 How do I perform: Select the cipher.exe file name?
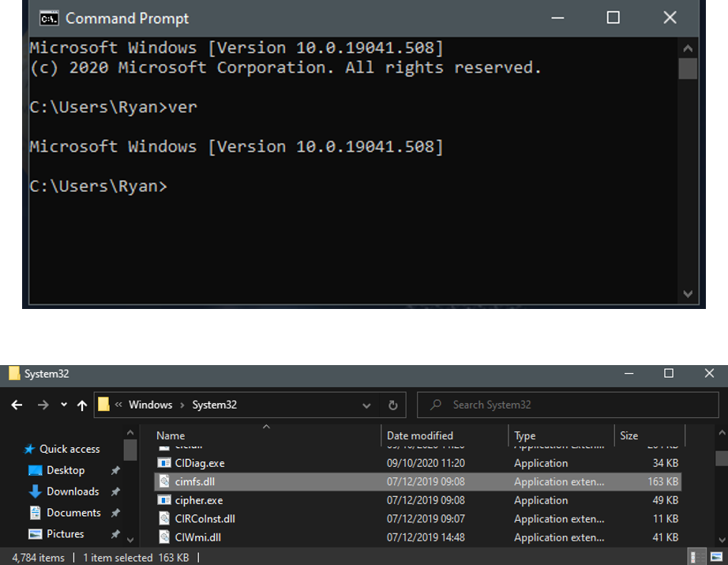click(x=199, y=500)
